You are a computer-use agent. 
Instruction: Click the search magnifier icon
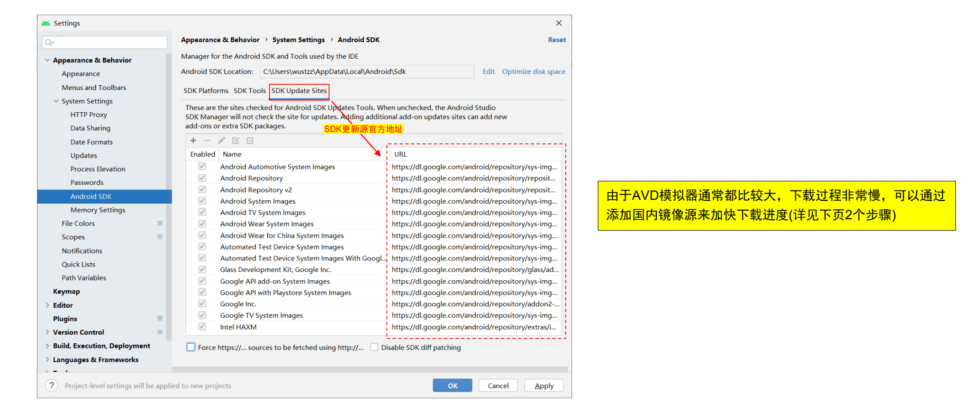[49, 43]
